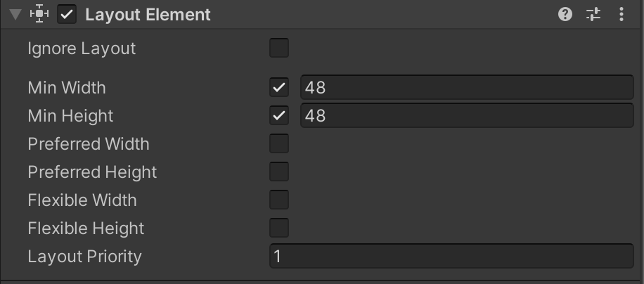Enable the Flexible Width checkbox
Viewport: 644px width, 284px height.
click(279, 200)
